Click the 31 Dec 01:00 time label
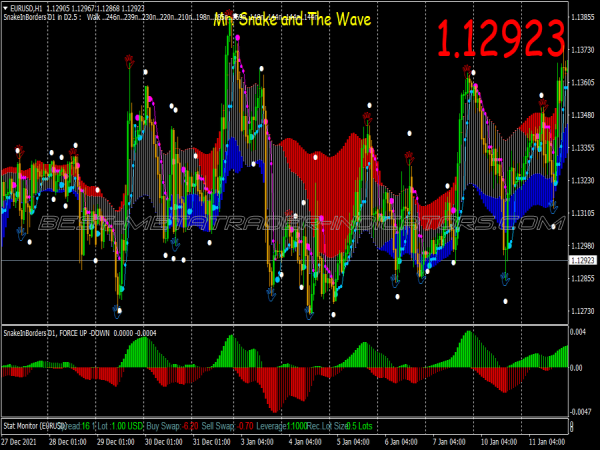Screen dimensions: 600x450 (212, 442)
